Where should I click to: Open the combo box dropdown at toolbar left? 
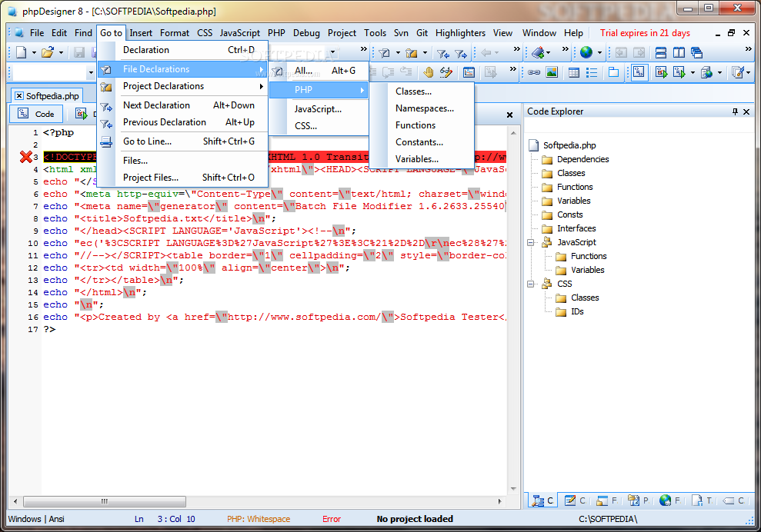(x=91, y=73)
